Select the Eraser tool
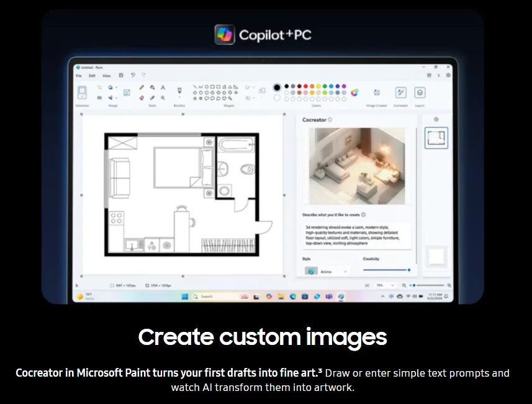This screenshot has height=404, width=532. pyautogui.click(x=142, y=98)
